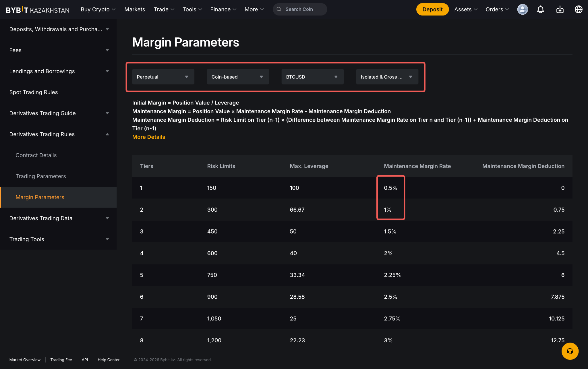
Task: Open the support headset chat button
Action: (x=570, y=351)
